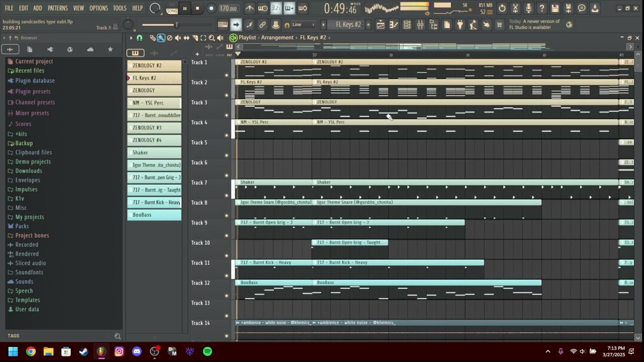The height and width of the screenshot is (362, 644).
Task: Open the audio editor scissors icon
Action: click(515, 8)
